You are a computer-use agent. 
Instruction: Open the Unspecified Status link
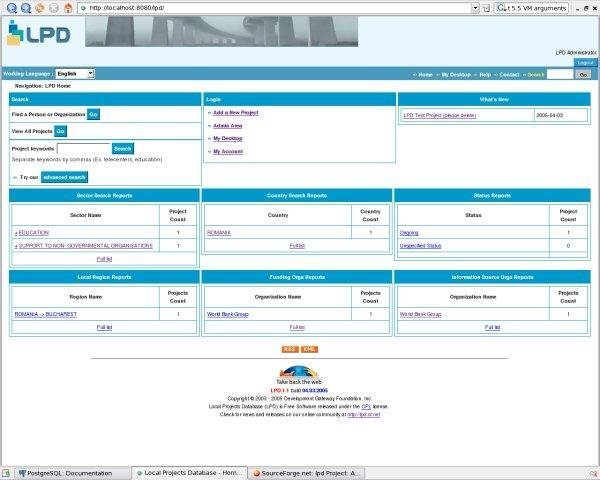point(421,246)
